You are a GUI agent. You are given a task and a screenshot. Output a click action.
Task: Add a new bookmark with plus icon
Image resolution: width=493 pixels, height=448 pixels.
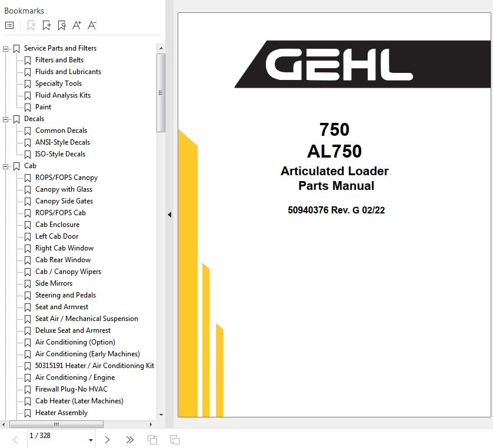coord(46,25)
